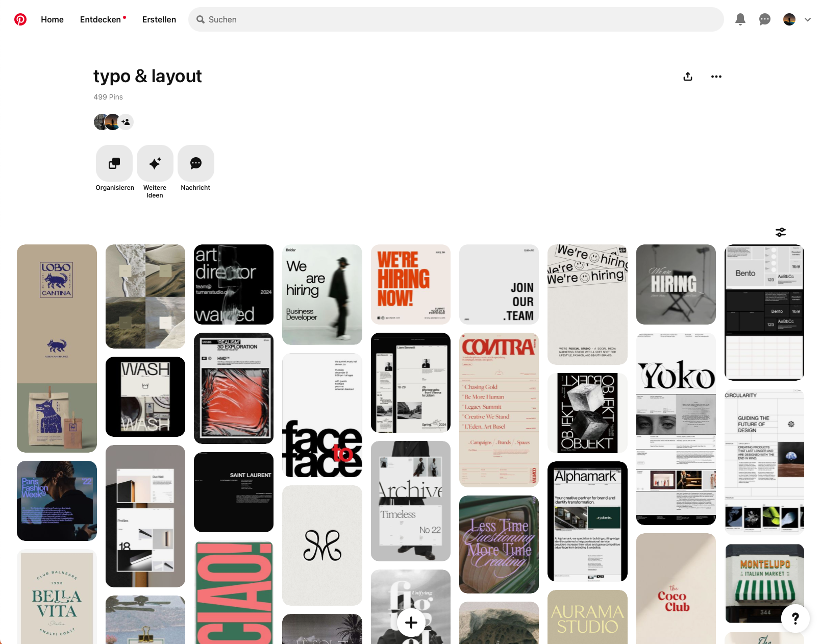Screen dimensions: 821x644
Task: Click the Organisieren icon button
Action: [x=114, y=163]
